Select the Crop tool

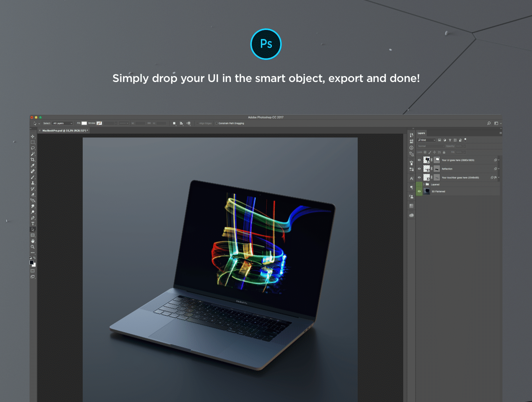(33, 160)
